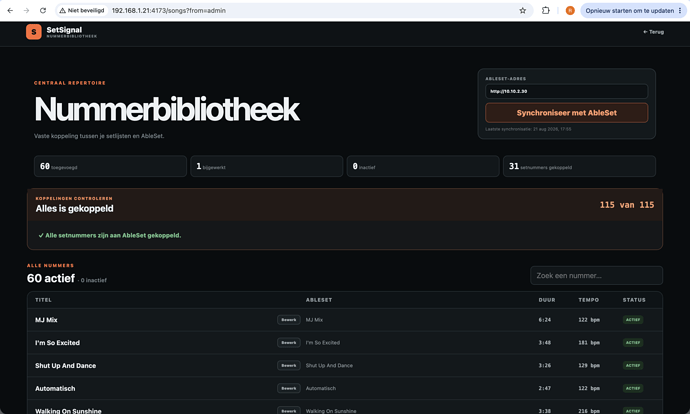Click the '3:26' duration value
Viewport: 690px width, 414px height.
tap(545, 366)
